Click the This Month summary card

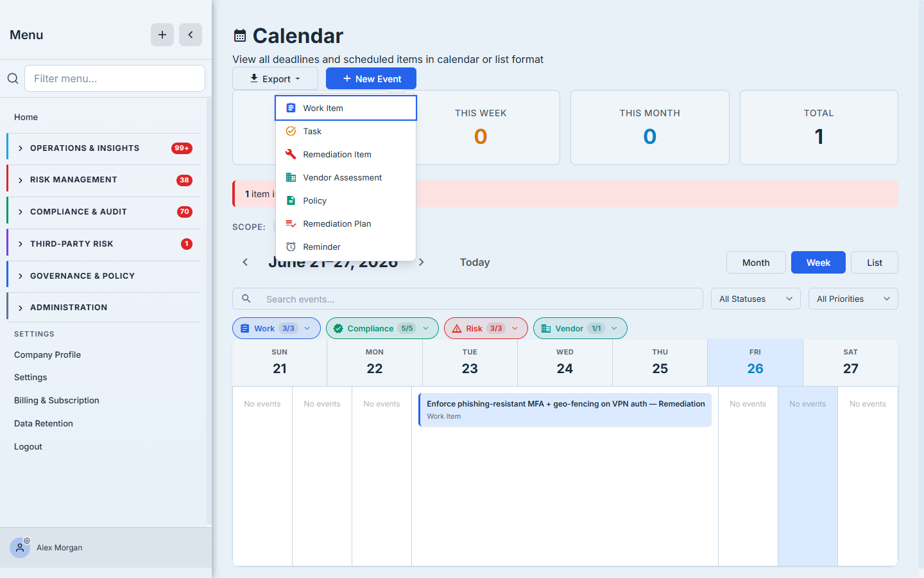(649, 127)
